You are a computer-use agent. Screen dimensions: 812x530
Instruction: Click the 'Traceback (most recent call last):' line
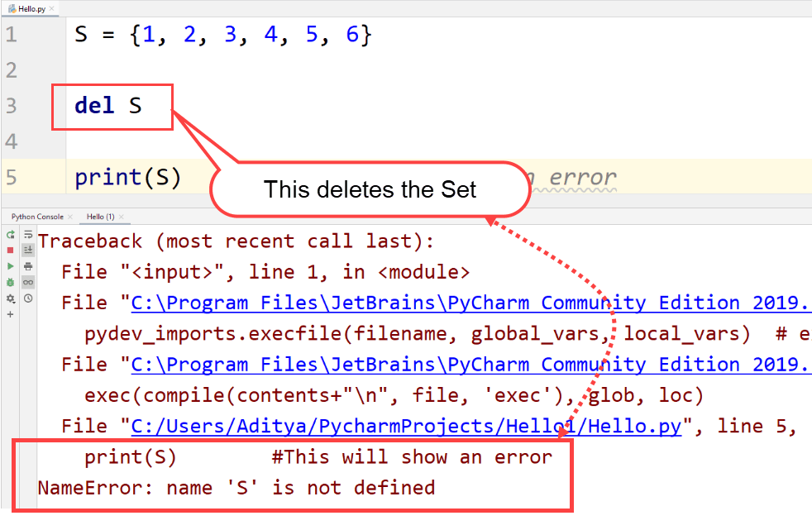(x=236, y=241)
